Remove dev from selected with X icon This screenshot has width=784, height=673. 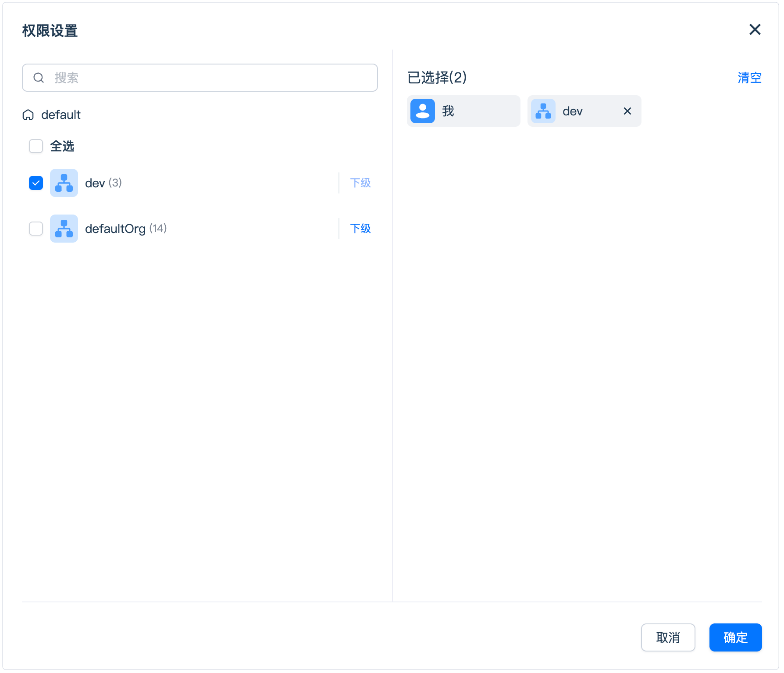click(627, 111)
